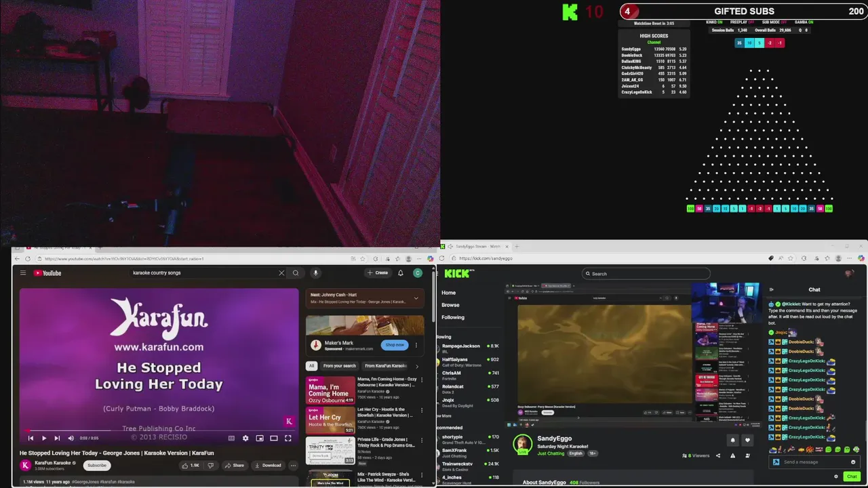
Task: Click the Just Chatting category link
Action: 551,453
